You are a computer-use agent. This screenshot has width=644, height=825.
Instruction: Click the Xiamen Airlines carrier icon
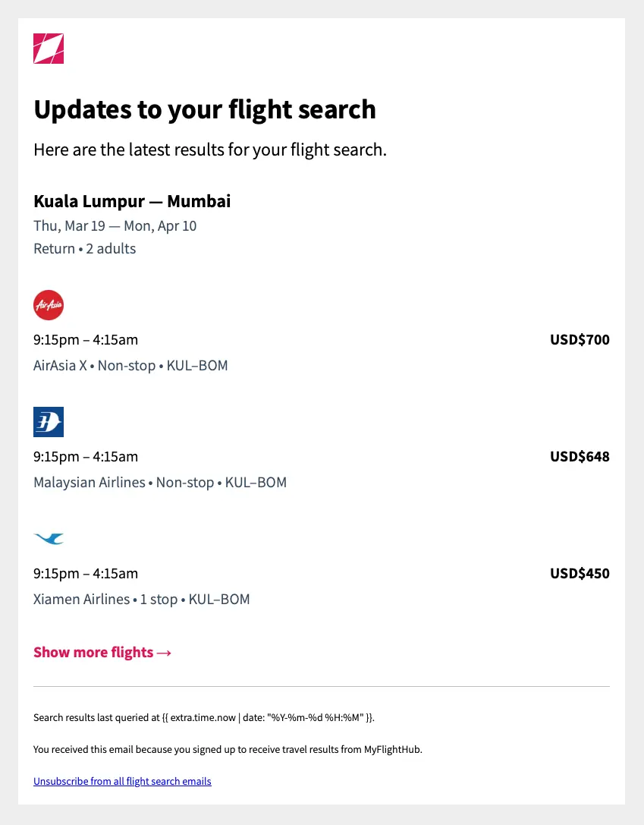click(x=48, y=538)
